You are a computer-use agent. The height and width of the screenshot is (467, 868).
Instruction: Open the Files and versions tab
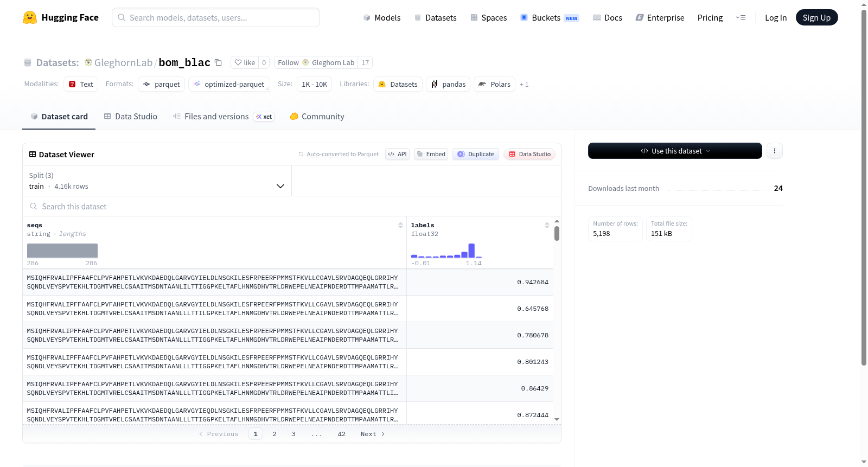tap(224, 117)
